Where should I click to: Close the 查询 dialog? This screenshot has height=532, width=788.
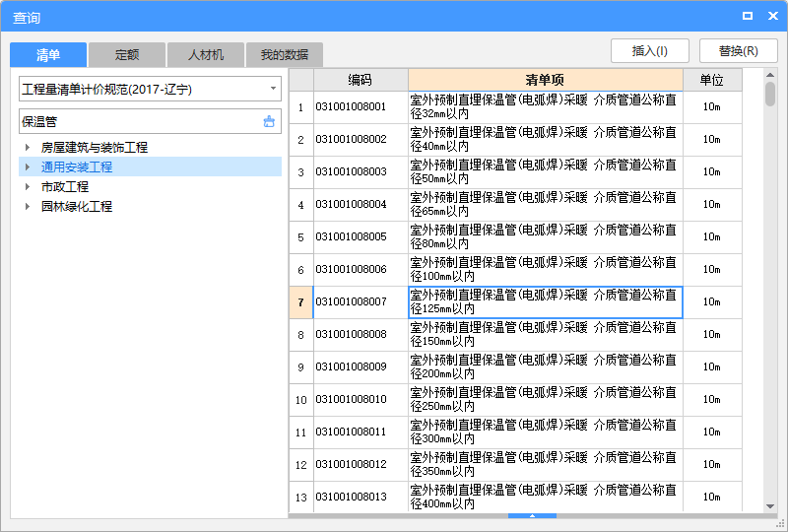point(773,16)
